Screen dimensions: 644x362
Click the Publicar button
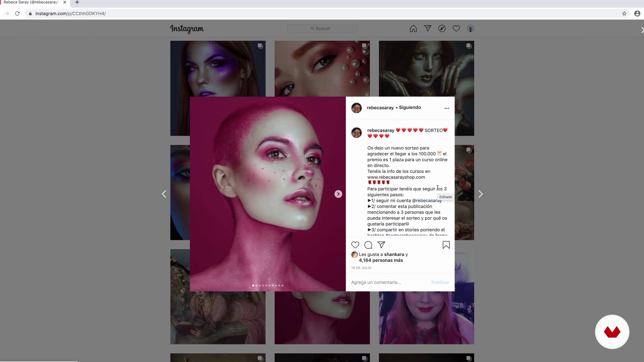(x=440, y=282)
